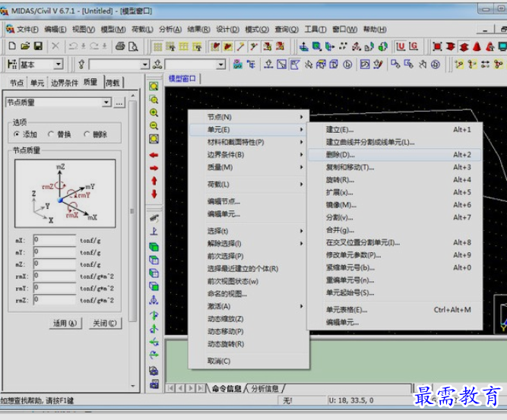Click the New file icon
Screen dimensions: 507x420
tap(12, 46)
